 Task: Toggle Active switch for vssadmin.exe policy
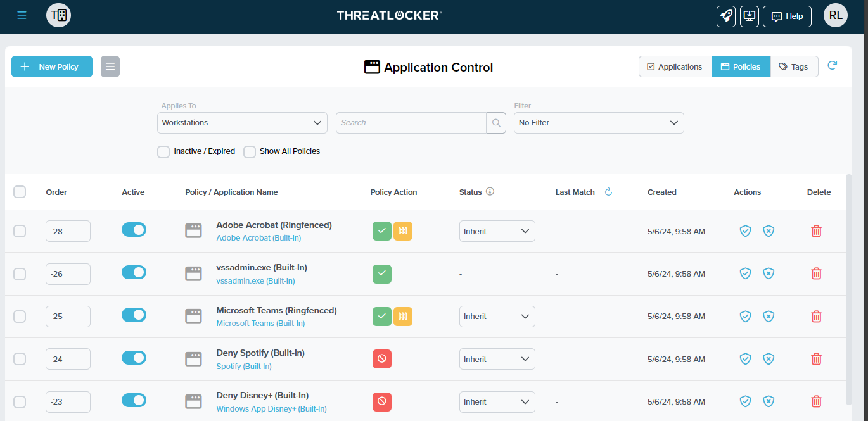134,272
